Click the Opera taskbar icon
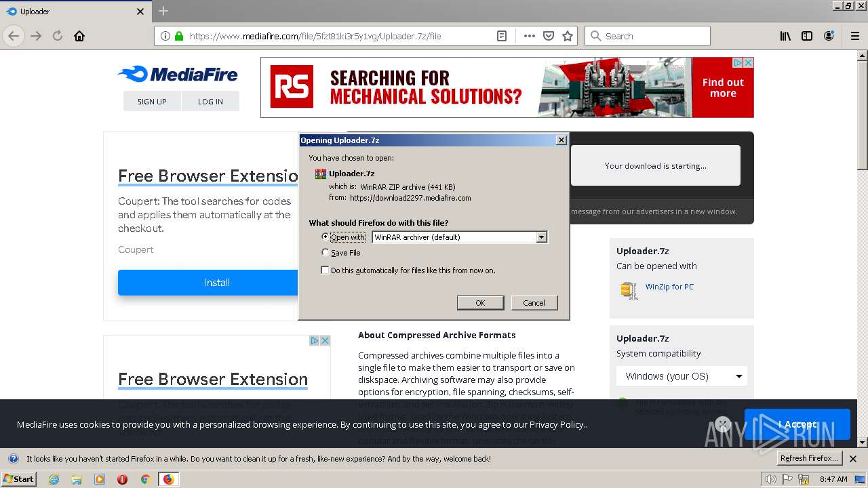This screenshot has width=868, height=488. coord(122,479)
